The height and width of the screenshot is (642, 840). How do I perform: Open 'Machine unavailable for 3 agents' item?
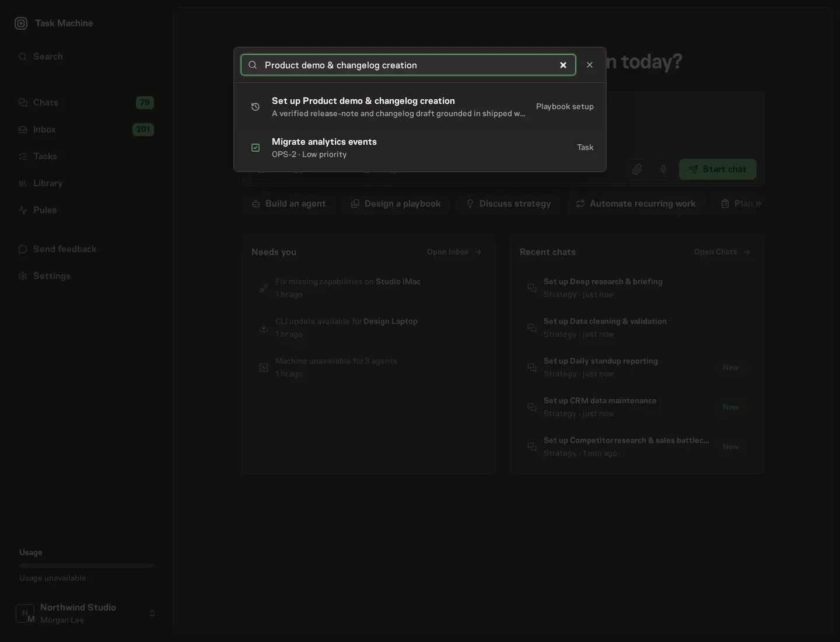pos(369,368)
